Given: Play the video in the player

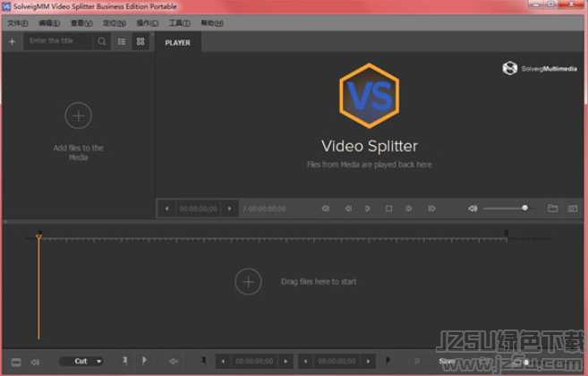Looking at the screenshot, I should pos(368,209).
